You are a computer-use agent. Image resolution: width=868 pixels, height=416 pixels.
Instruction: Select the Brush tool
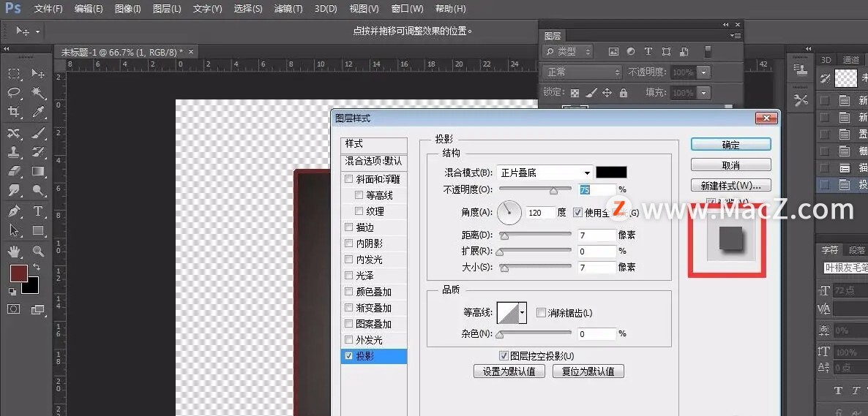pos(38,133)
